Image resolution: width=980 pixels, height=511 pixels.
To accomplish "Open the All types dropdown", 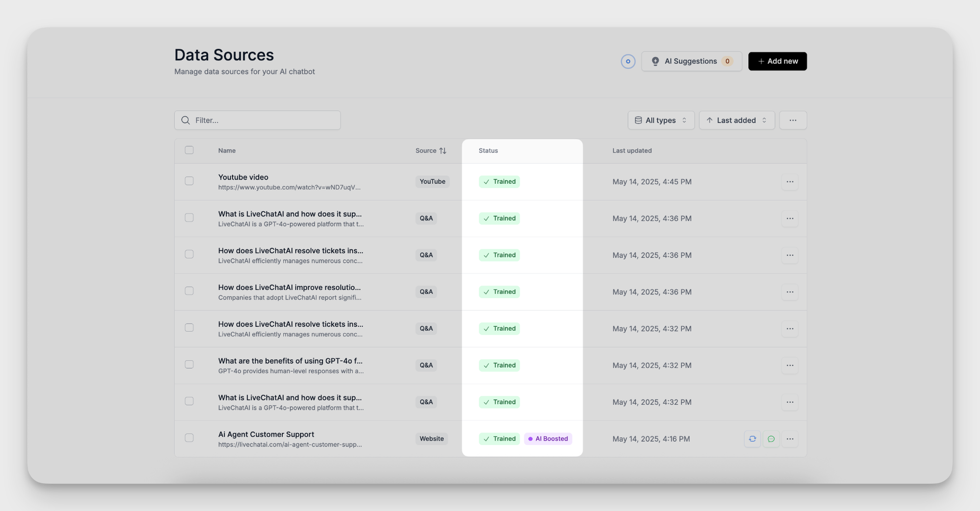I will 661,120.
